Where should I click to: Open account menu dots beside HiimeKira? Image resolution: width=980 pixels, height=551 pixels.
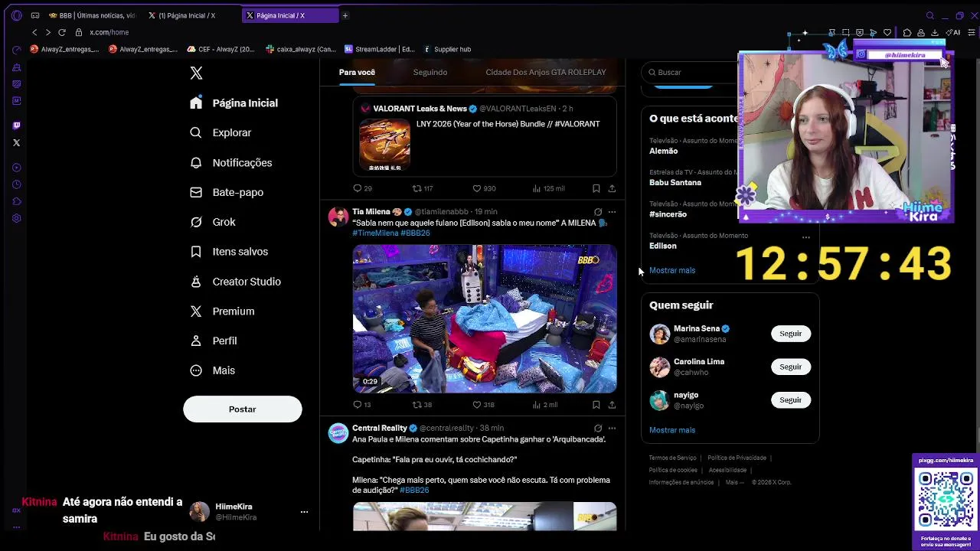coord(304,512)
